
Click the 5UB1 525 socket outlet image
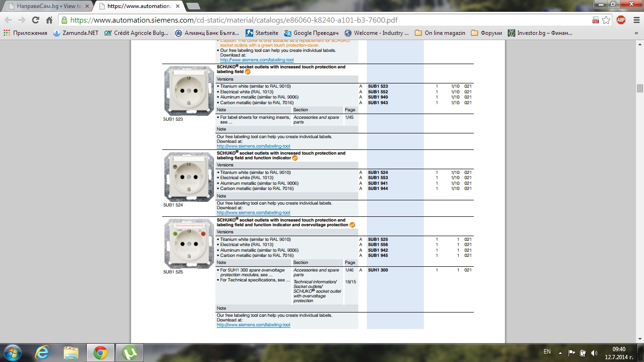tap(189, 244)
